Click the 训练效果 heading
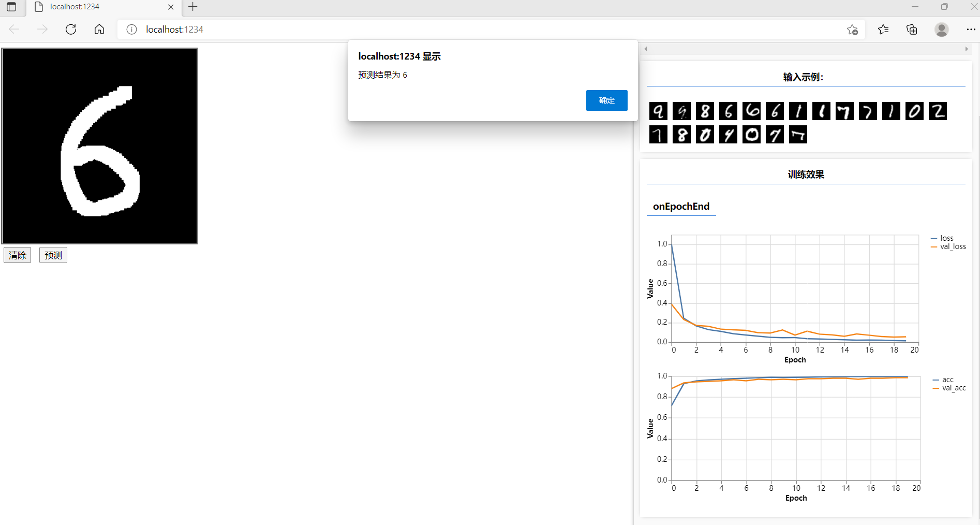 [x=806, y=174]
